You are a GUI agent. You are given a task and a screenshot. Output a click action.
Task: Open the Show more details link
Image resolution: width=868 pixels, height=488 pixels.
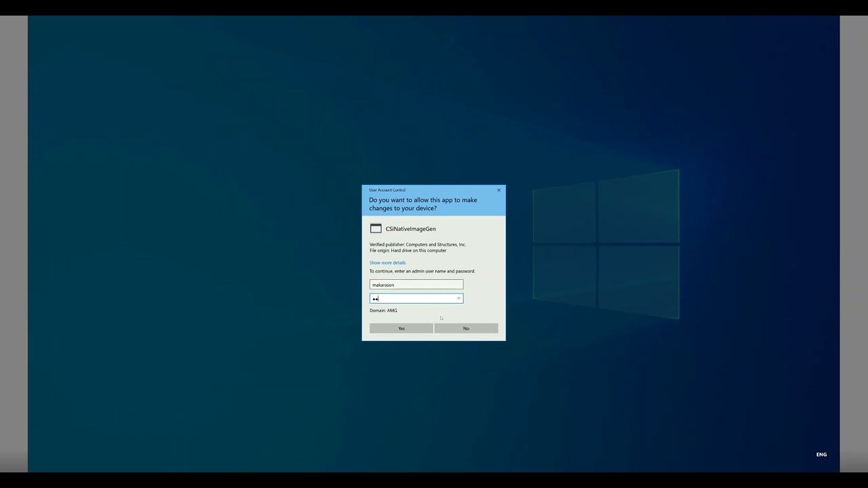pos(387,262)
